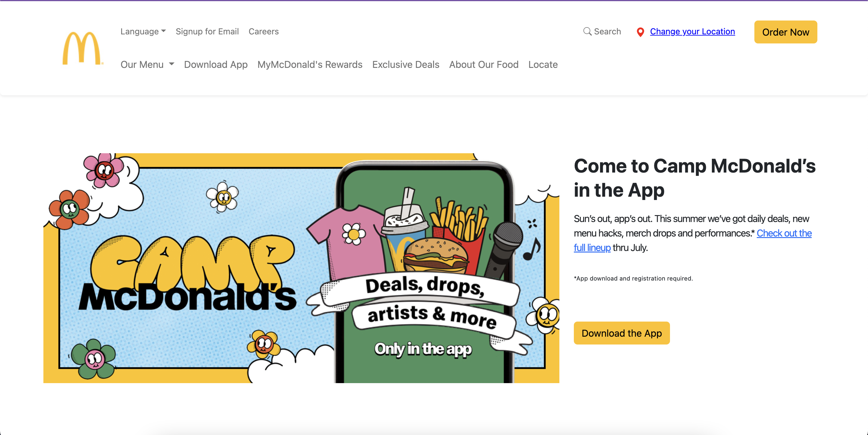
Task: Click the Download the App button
Action: point(622,333)
